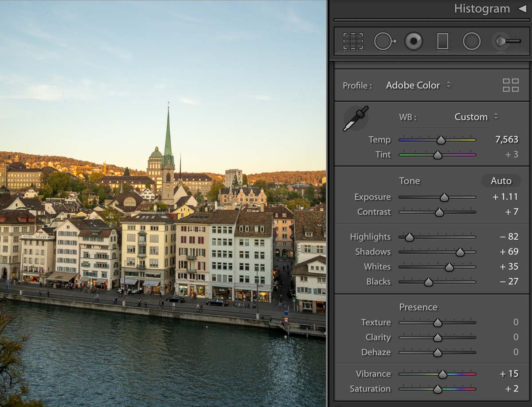Viewport: 532px width, 407px height.
Task: Click the Contrast label
Action: [x=374, y=212]
